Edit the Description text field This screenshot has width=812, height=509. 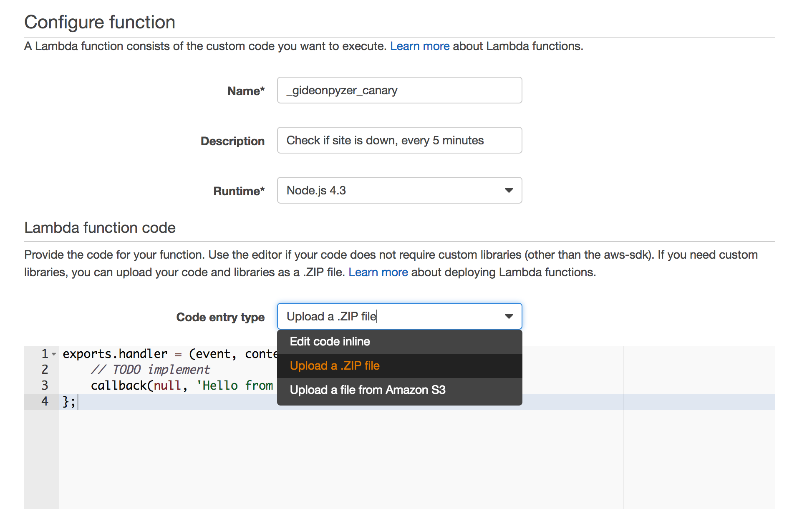(x=399, y=140)
